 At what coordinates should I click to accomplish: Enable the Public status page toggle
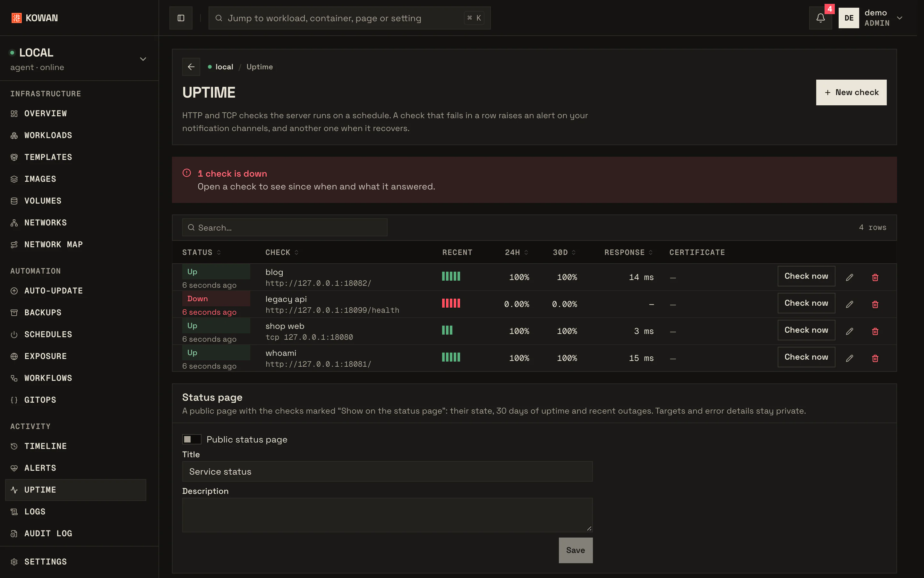tap(192, 439)
